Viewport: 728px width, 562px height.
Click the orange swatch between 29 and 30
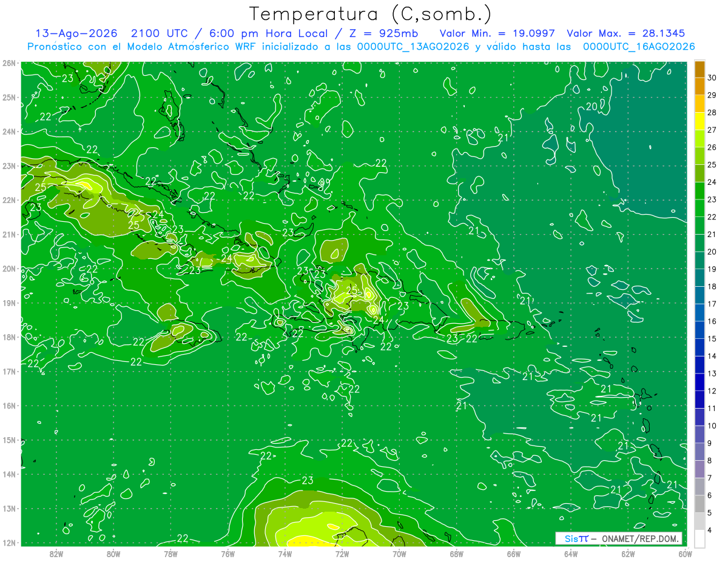click(x=699, y=87)
